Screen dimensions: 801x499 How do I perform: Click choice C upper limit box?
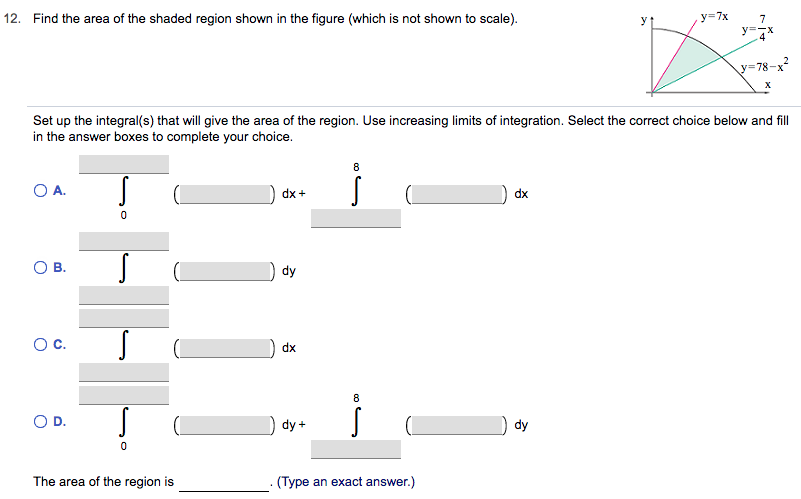pos(124,318)
